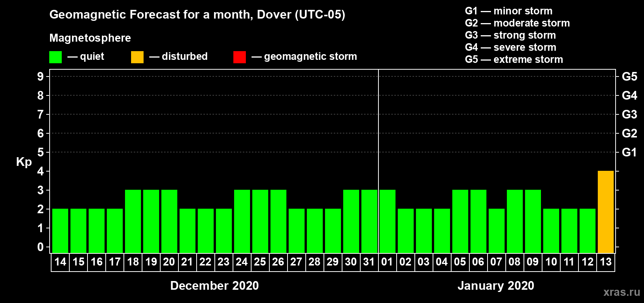Screen dimensions: 644x303
Task: Click the January 2020 month label
Action: (x=496, y=286)
